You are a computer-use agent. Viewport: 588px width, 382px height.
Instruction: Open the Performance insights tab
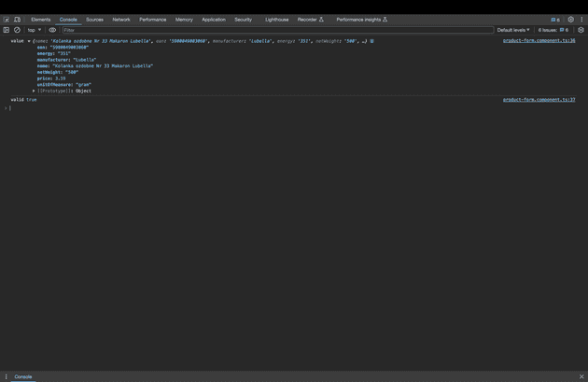pyautogui.click(x=361, y=20)
